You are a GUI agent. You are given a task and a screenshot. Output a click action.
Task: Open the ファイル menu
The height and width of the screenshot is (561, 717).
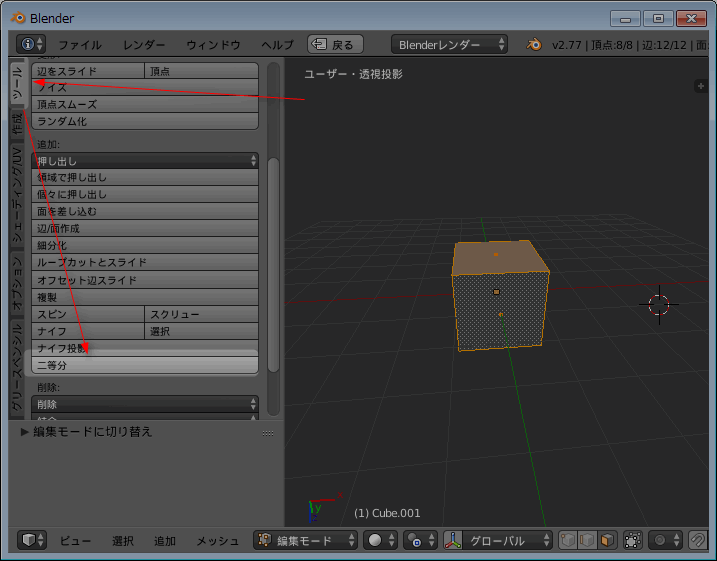click(x=80, y=45)
